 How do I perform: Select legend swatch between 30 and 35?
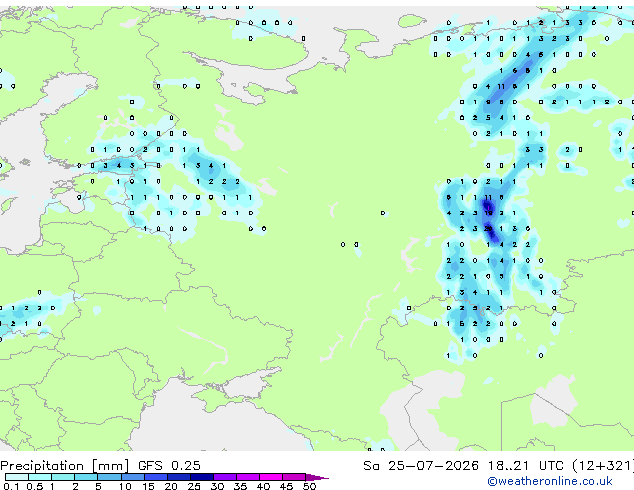pos(225,477)
